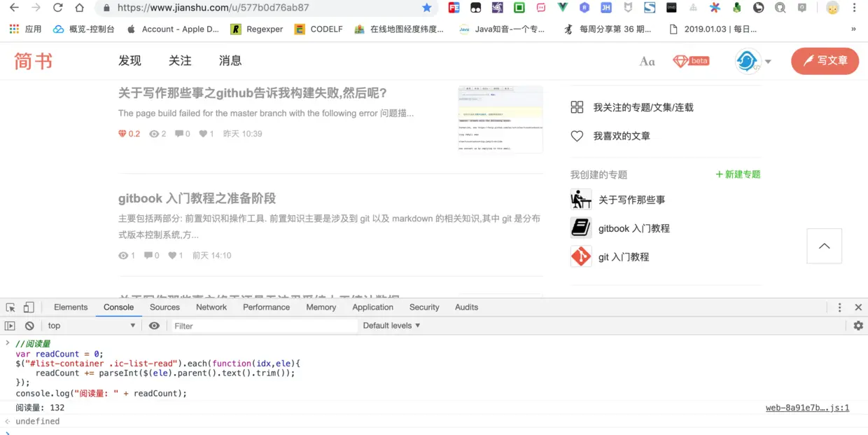The width and height of the screenshot is (868, 435).
Task: Open the top frame context selector
Action: click(91, 325)
